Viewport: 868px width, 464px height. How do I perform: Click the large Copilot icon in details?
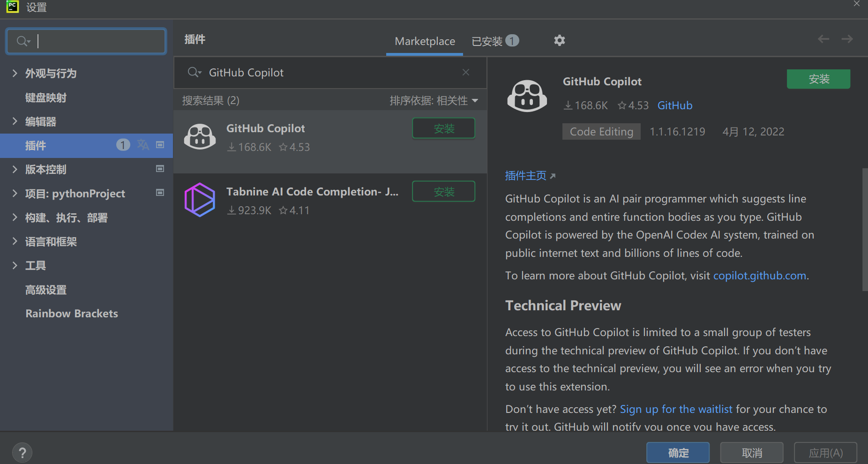(527, 96)
